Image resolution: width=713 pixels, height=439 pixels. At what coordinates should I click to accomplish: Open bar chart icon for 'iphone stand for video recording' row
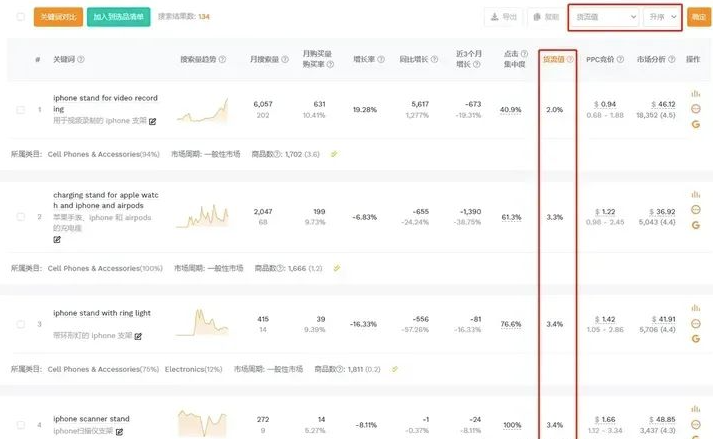(695, 94)
